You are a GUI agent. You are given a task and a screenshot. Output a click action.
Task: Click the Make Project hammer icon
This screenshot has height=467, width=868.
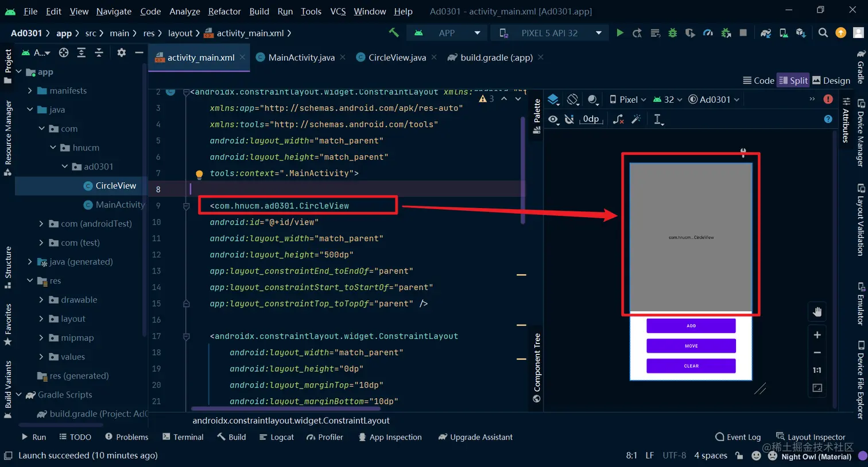point(394,33)
